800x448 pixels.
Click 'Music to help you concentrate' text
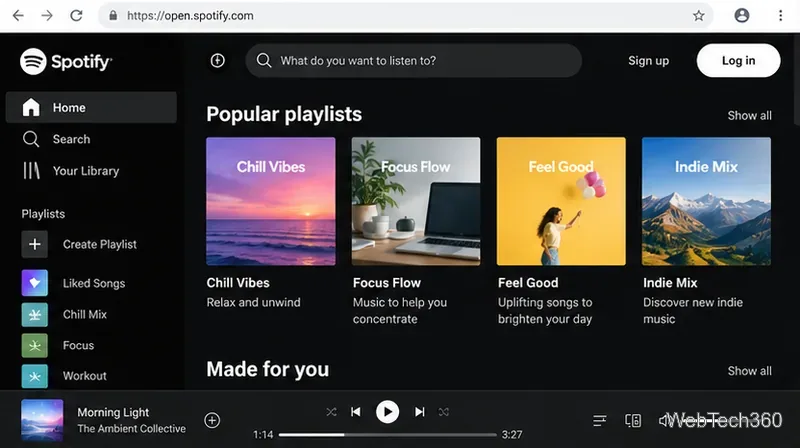point(400,311)
